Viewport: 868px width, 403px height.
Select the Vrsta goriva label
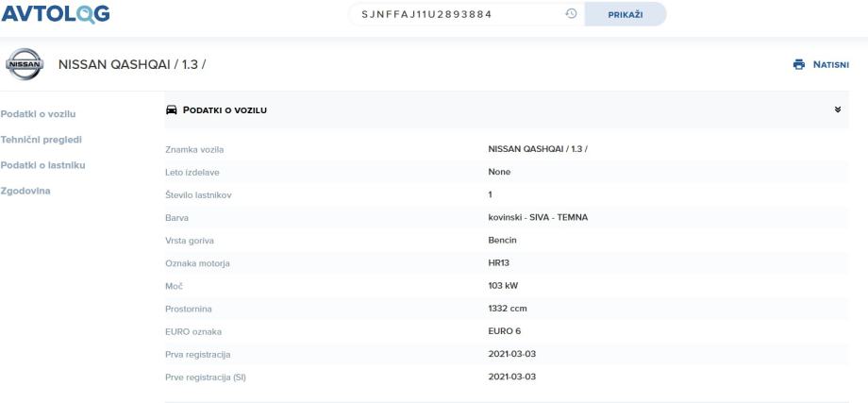[x=190, y=241]
